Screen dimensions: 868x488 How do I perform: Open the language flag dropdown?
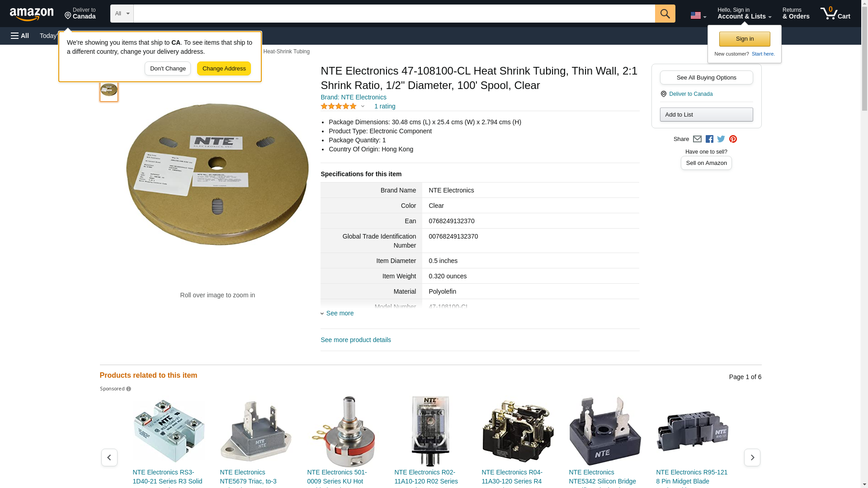pos(698,15)
